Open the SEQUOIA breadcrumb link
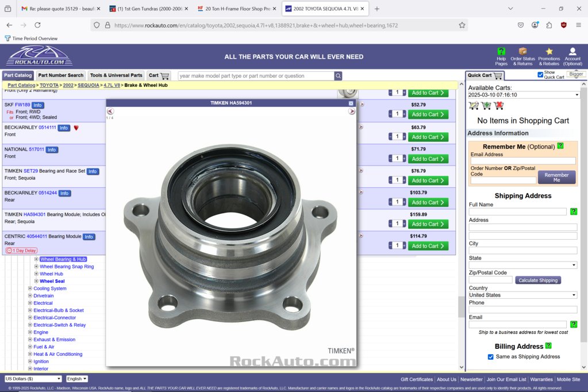This screenshot has height=392, width=588. (x=89, y=85)
